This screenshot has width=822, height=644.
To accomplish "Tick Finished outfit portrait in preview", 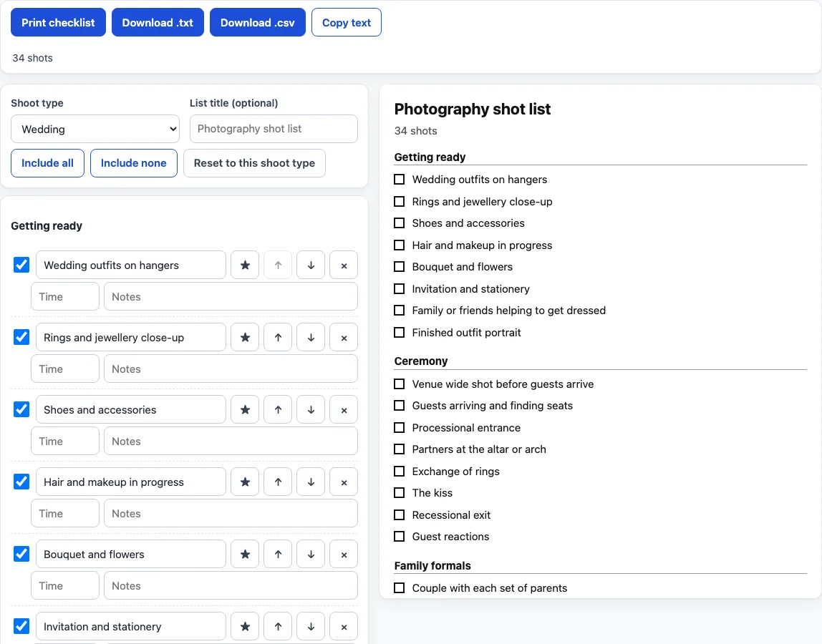I will click(x=400, y=333).
